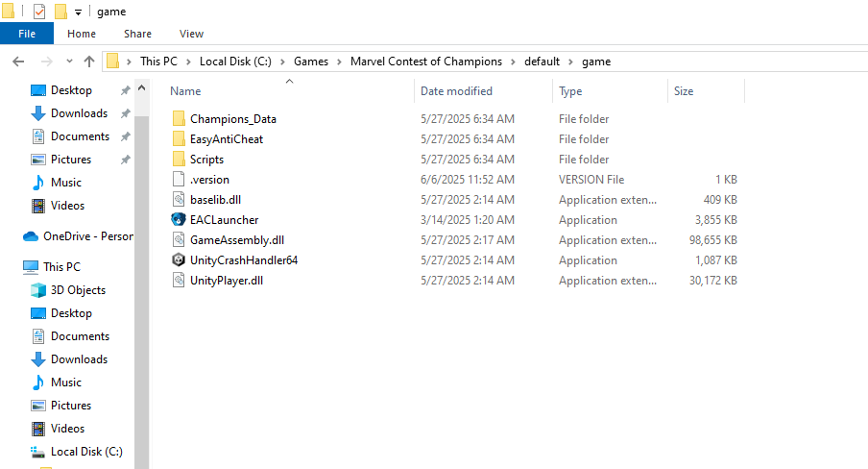Expand the chevron after Local Disk (C:)
The height and width of the screenshot is (469, 868).
[x=282, y=62]
